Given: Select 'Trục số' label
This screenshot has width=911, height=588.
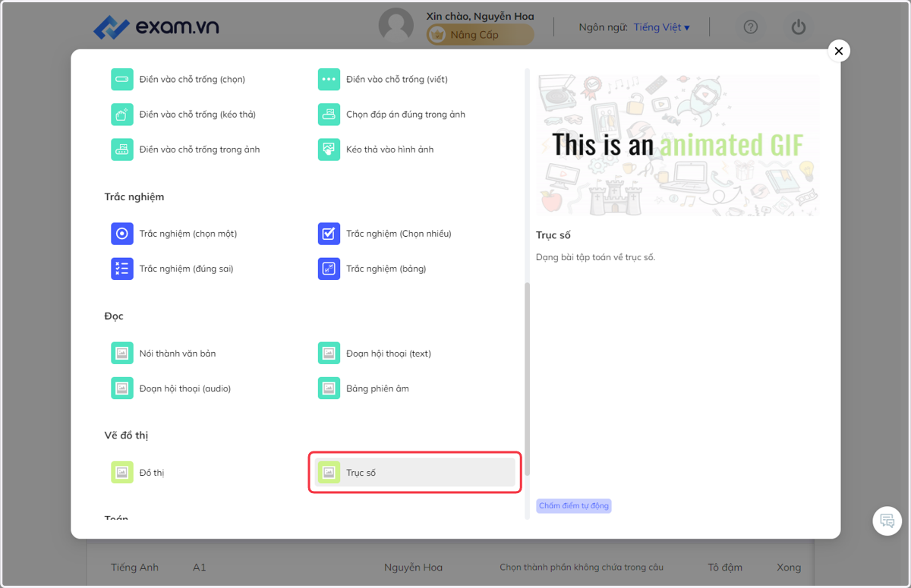Looking at the screenshot, I should [361, 473].
